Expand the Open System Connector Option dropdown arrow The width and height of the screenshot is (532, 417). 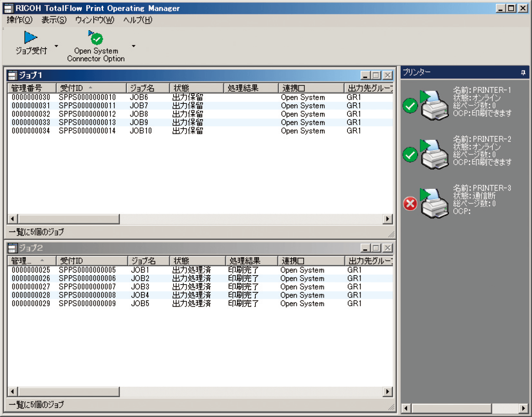coord(133,46)
